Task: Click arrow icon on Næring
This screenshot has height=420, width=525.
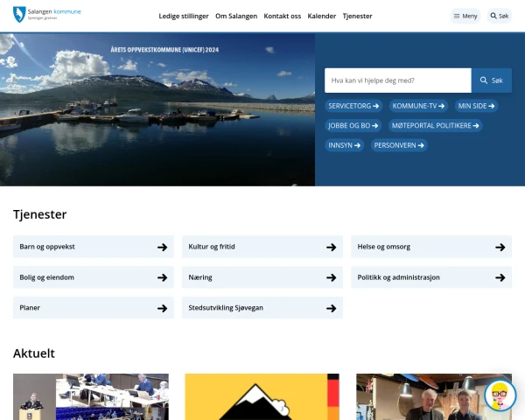Action: click(x=331, y=277)
